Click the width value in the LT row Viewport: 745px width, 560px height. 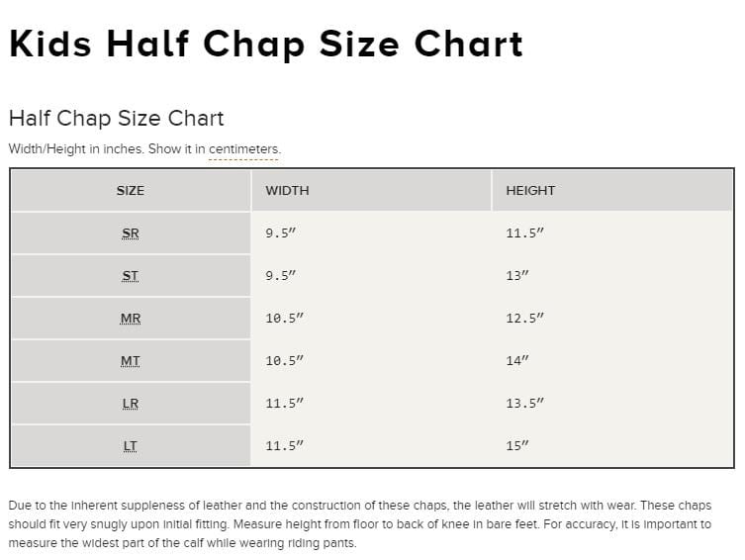[x=284, y=446]
